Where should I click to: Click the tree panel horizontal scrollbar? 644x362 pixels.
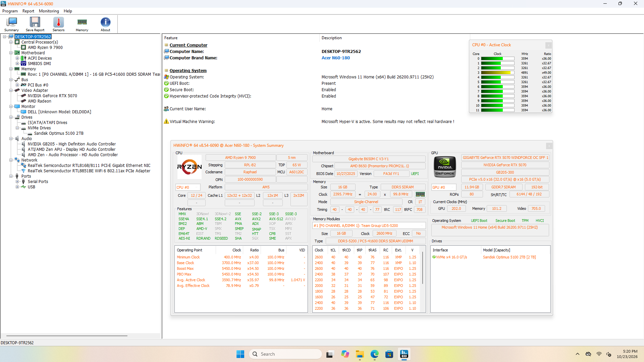[67, 336]
